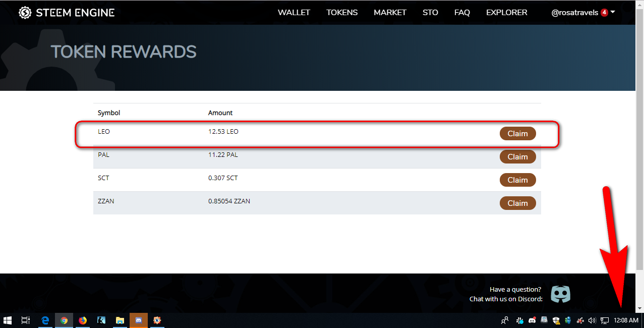This screenshot has width=644, height=328.
Task: Open the EXPLORER link
Action: [x=506, y=13]
